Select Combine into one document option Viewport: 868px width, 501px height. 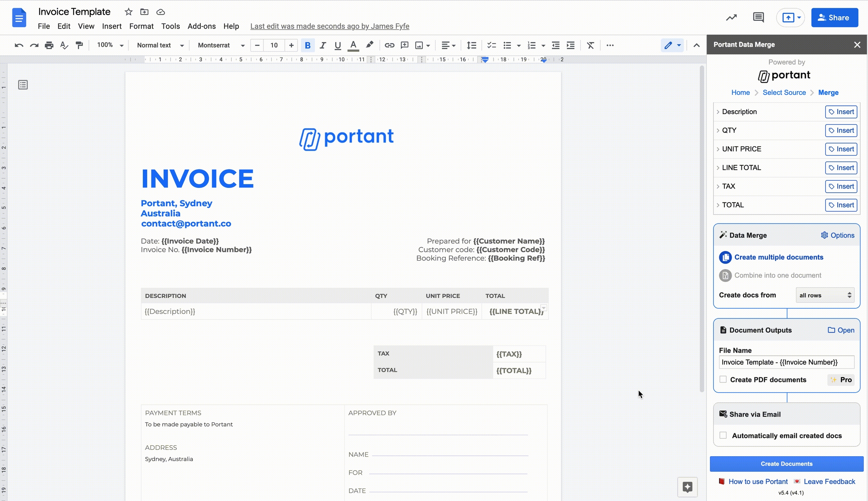[777, 276]
